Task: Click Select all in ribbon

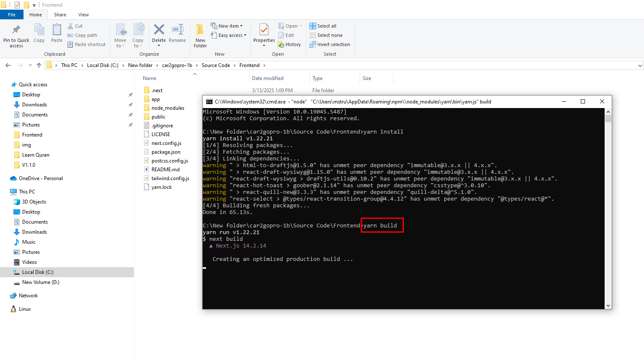Action: tap(323, 26)
